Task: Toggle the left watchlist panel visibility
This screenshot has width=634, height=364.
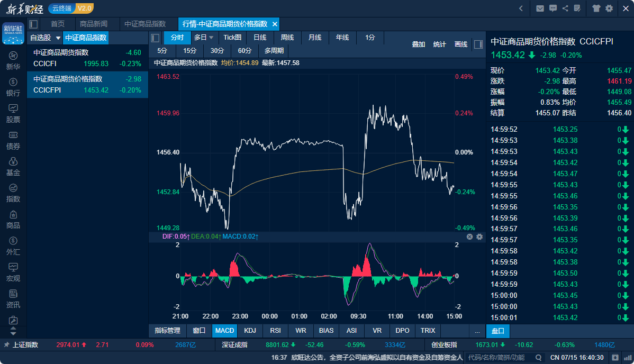Action: click(x=33, y=24)
